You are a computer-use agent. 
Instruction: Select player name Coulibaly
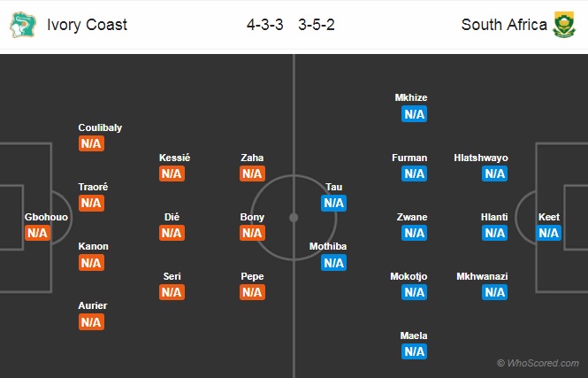(x=100, y=127)
